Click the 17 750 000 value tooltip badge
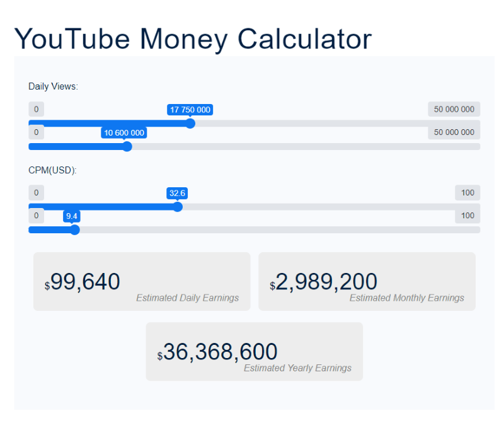The image size is (504, 423). (x=190, y=109)
